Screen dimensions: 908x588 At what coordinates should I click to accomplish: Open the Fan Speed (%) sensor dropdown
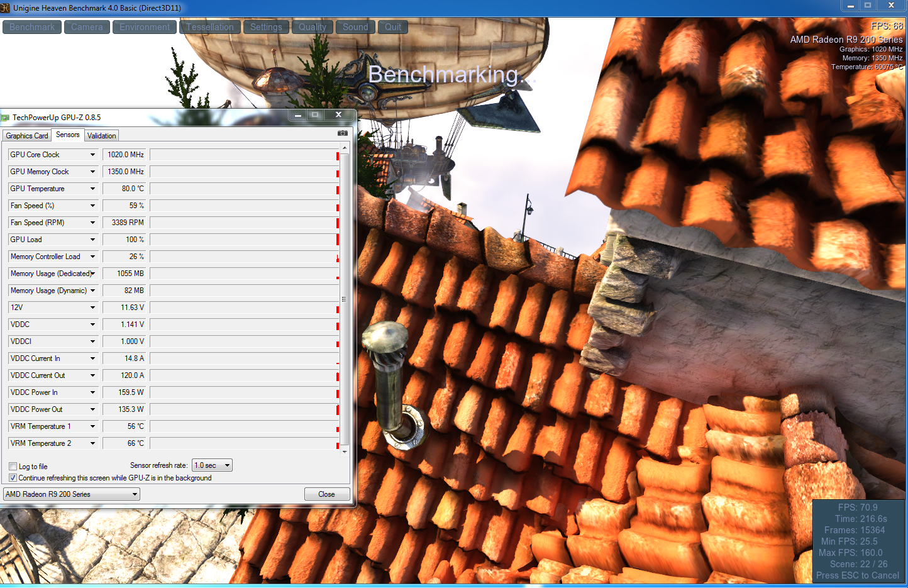92,206
